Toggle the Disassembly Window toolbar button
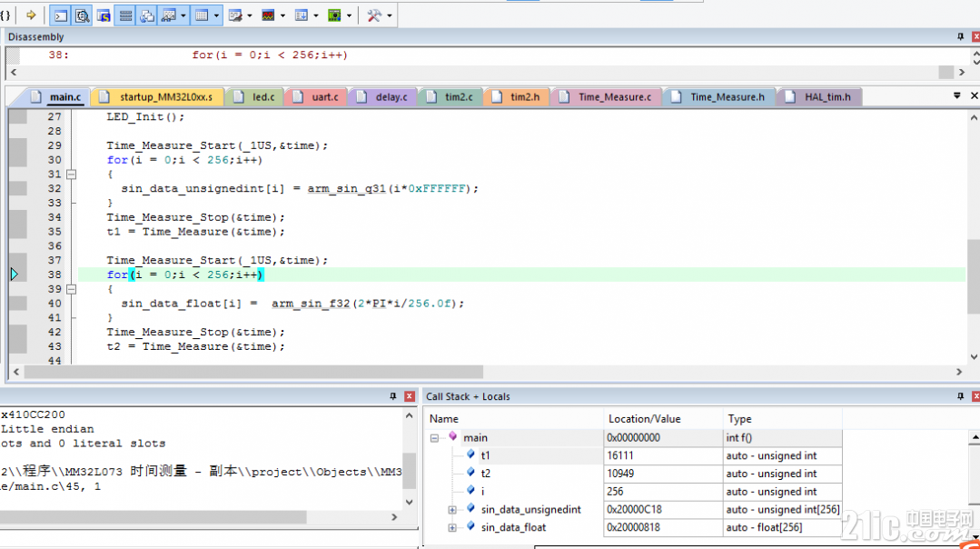980x549 pixels. (82, 15)
